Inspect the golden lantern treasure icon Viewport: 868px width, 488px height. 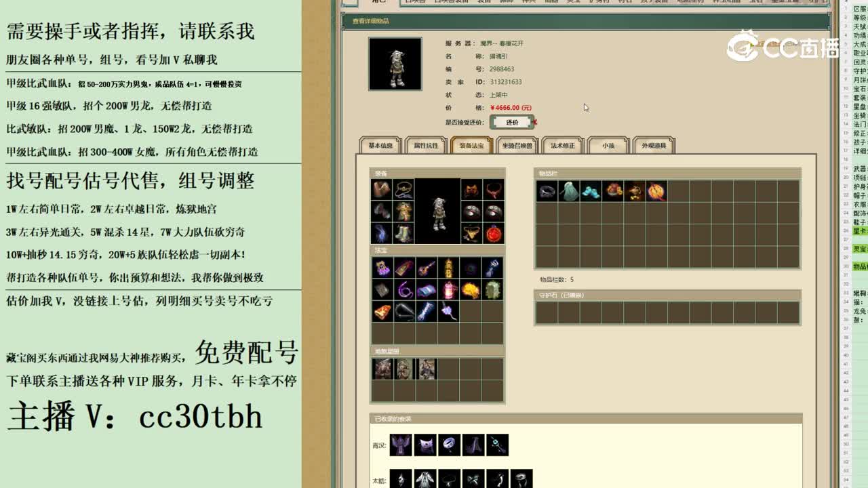tap(448, 267)
